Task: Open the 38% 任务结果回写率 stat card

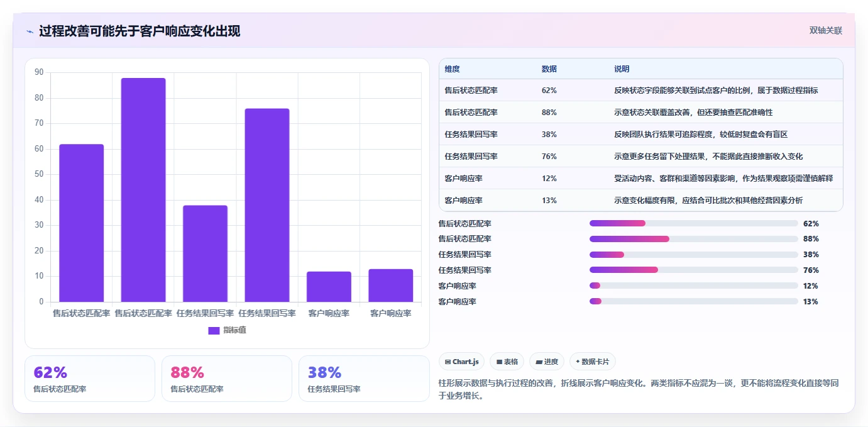Action: click(x=364, y=379)
